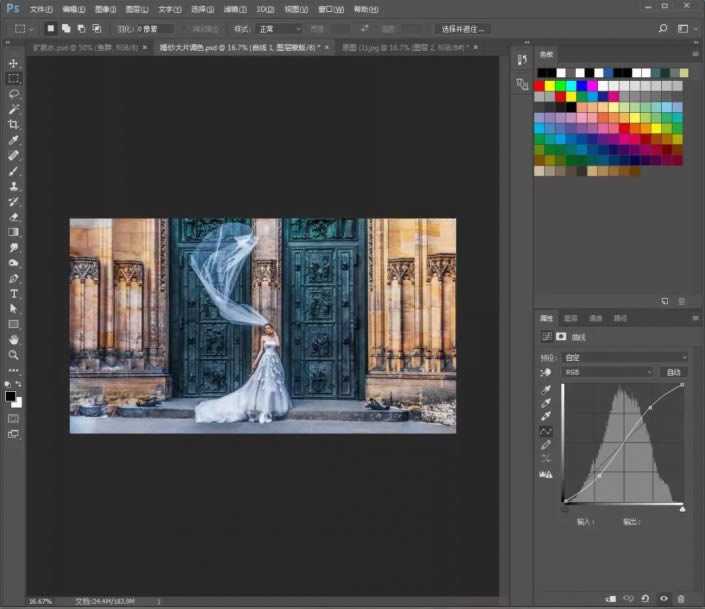Click the 选择并遮住 (Select and Mask) button

tap(464, 29)
